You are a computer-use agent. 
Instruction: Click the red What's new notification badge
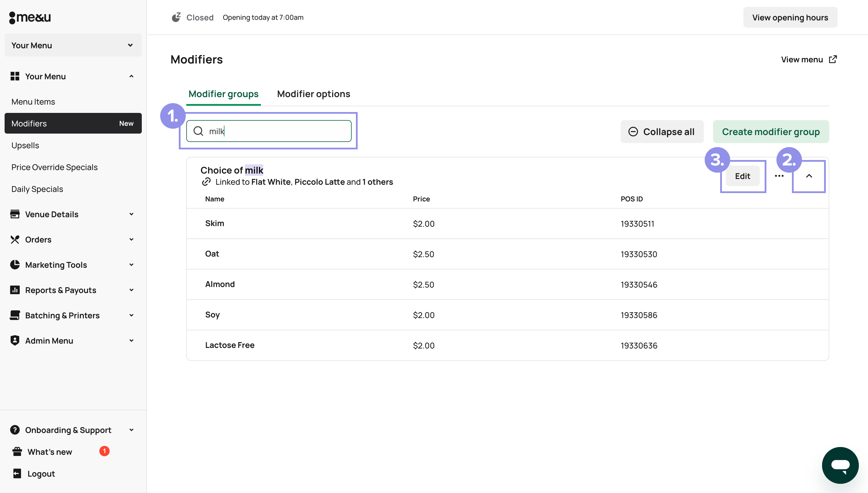[x=104, y=451]
